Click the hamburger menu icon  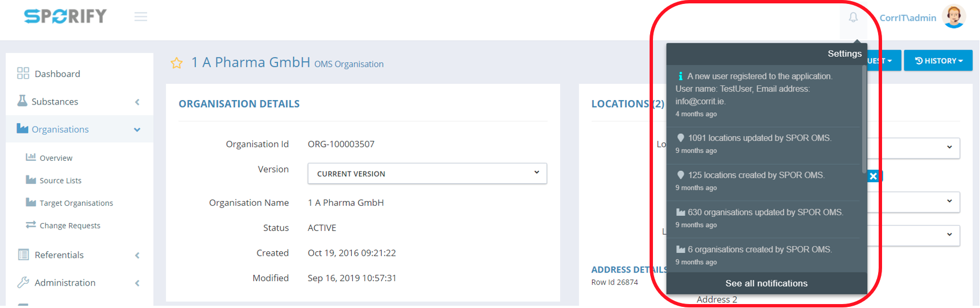141,17
